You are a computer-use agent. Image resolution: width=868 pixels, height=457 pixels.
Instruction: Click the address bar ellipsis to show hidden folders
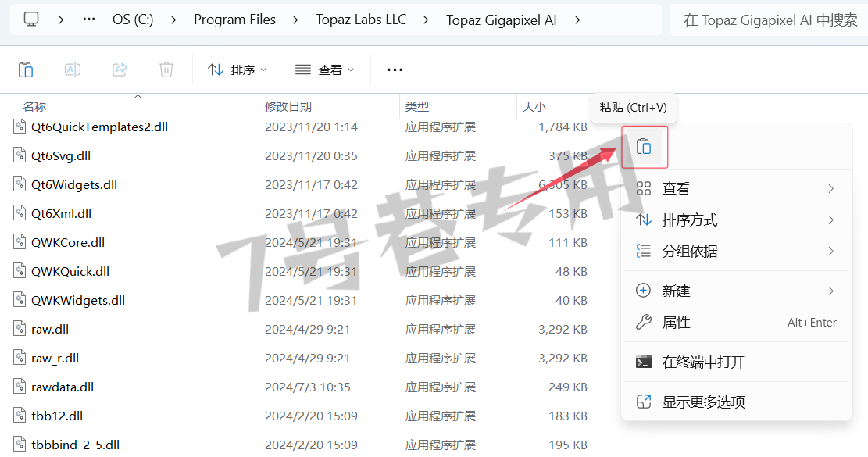(x=88, y=20)
